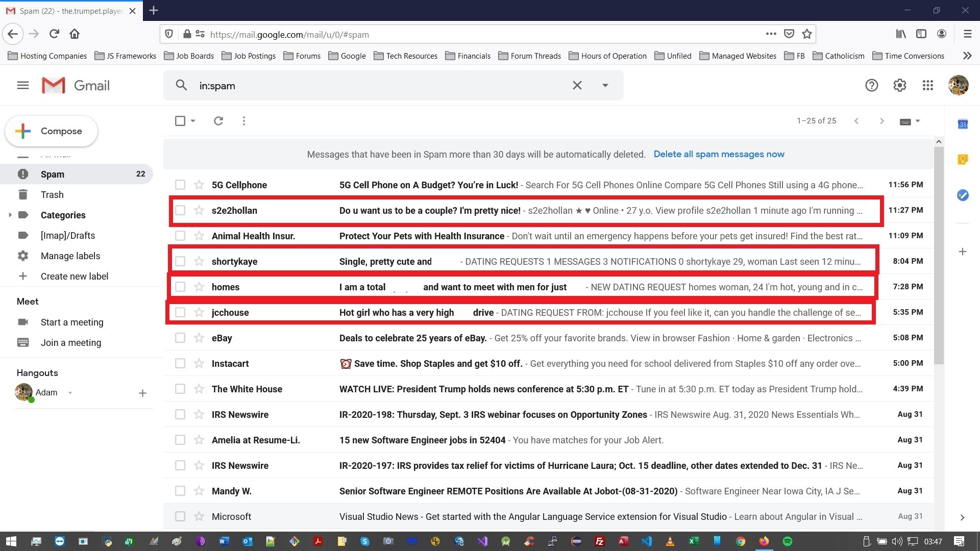Star the Amelia at Resume-Li. email
This screenshot has width=980, height=551.
[x=199, y=440]
